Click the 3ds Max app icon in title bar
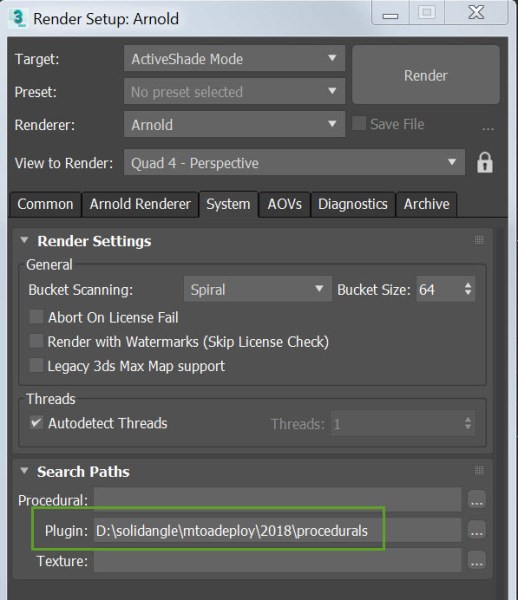This screenshot has width=518, height=600. (18, 18)
